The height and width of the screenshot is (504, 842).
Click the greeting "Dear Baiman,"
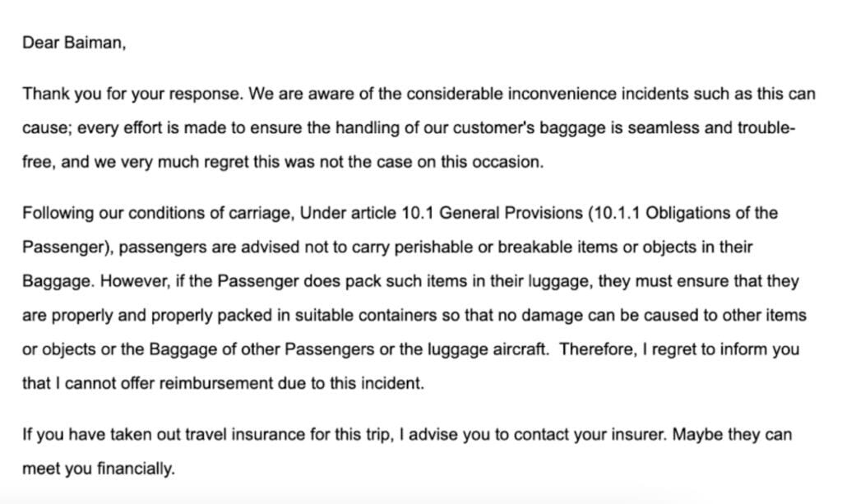coord(74,43)
